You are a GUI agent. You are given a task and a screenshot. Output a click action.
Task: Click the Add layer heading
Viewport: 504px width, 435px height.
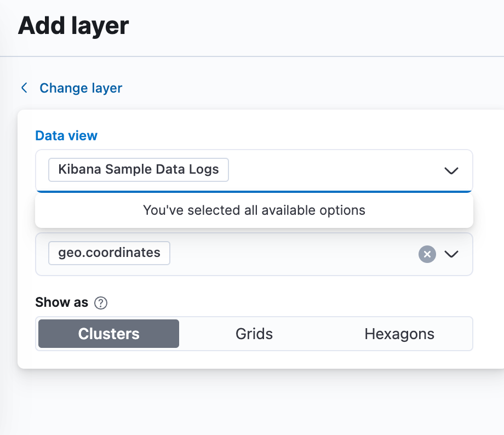pyautogui.click(x=73, y=25)
